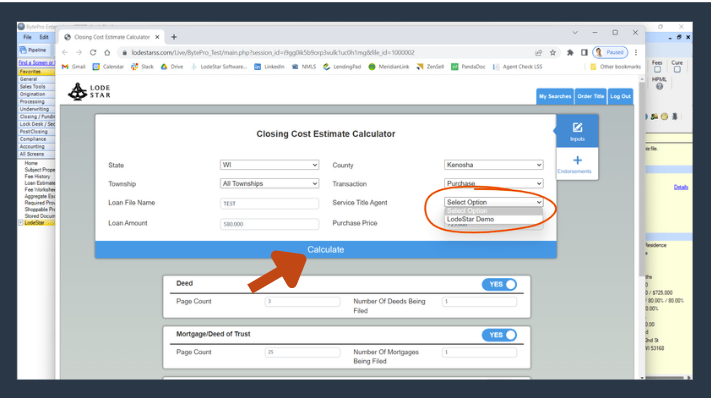Screen dimensions: 711x398
Task: Open BytePro File menu
Action: click(x=28, y=37)
